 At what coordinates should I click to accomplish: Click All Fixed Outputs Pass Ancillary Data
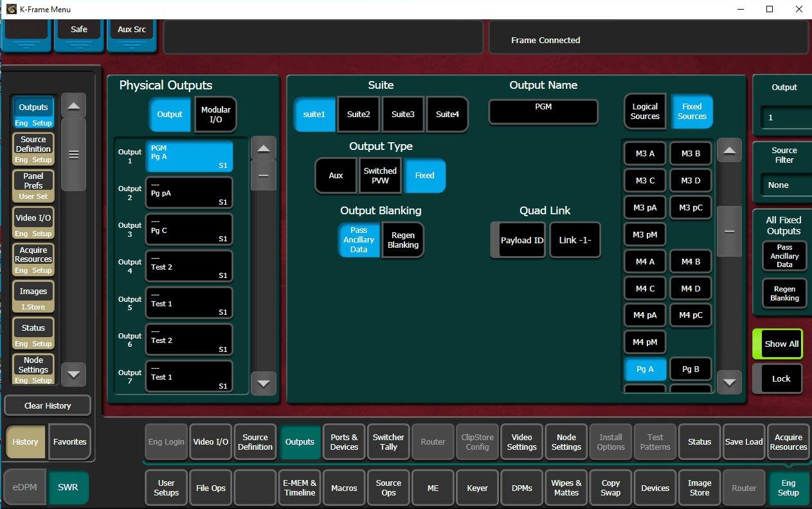pyautogui.click(x=784, y=255)
